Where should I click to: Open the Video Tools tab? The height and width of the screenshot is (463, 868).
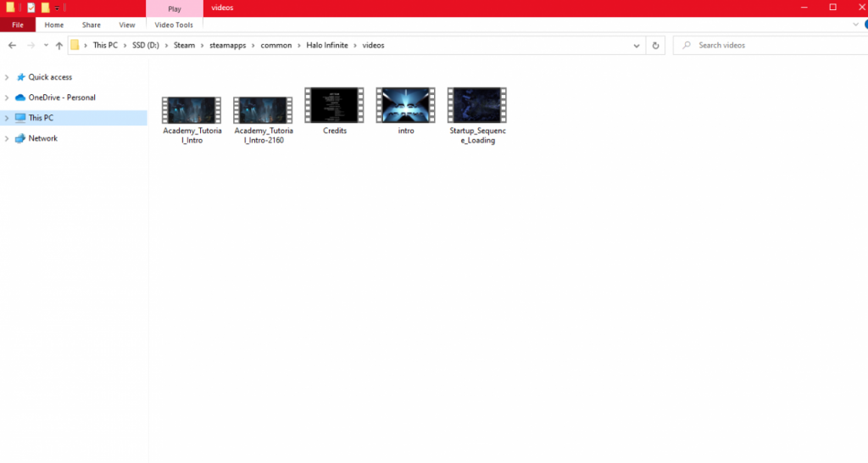pos(174,25)
